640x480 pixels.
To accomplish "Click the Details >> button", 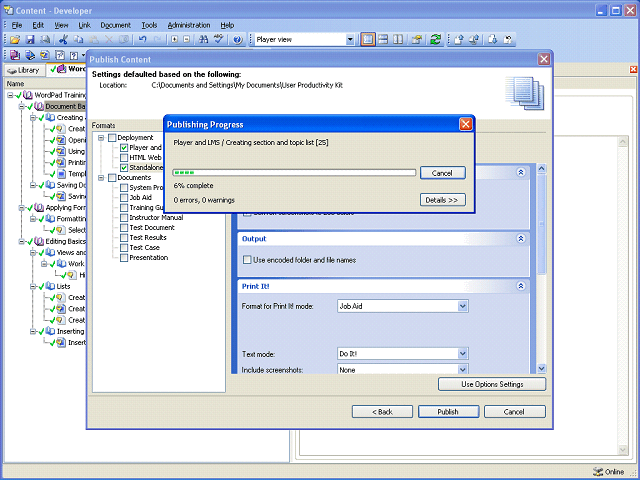I will [x=442, y=200].
